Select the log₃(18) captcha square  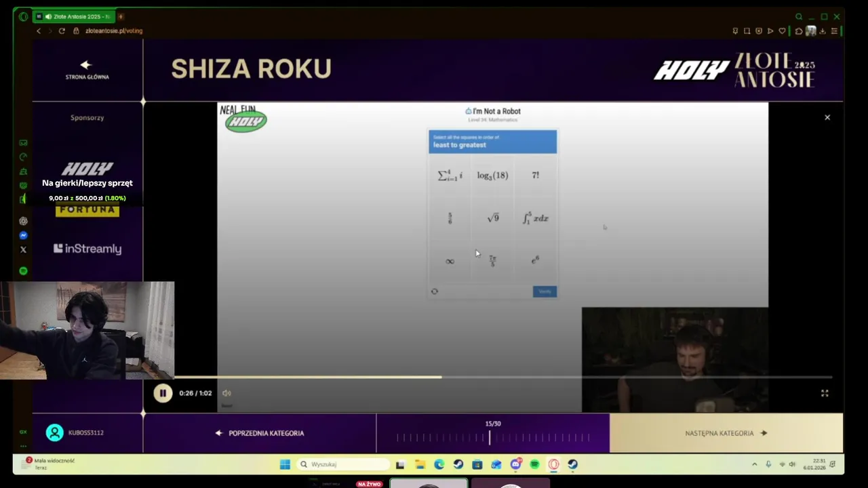492,175
